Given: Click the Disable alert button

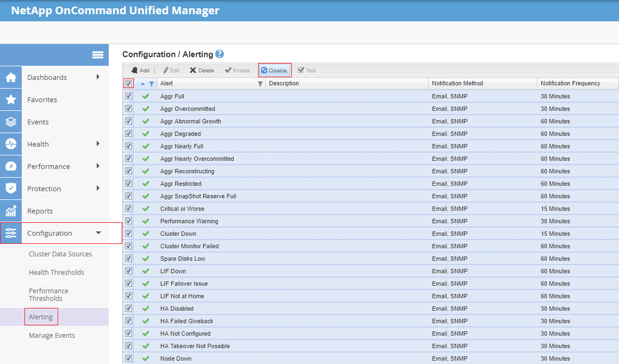Looking at the screenshot, I should pos(274,70).
